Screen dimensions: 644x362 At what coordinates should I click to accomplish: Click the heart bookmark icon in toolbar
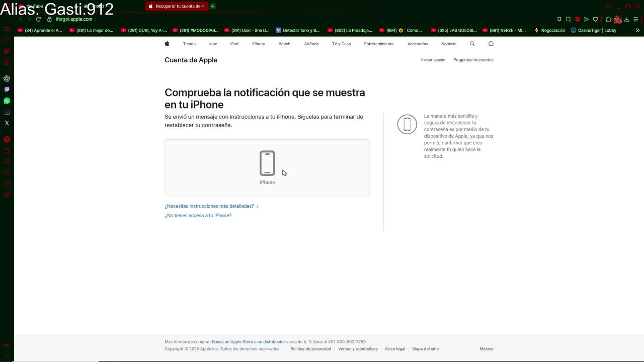point(596,19)
